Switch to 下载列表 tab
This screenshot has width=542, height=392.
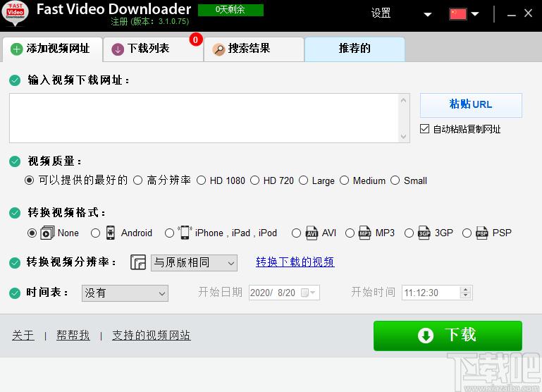coord(153,49)
